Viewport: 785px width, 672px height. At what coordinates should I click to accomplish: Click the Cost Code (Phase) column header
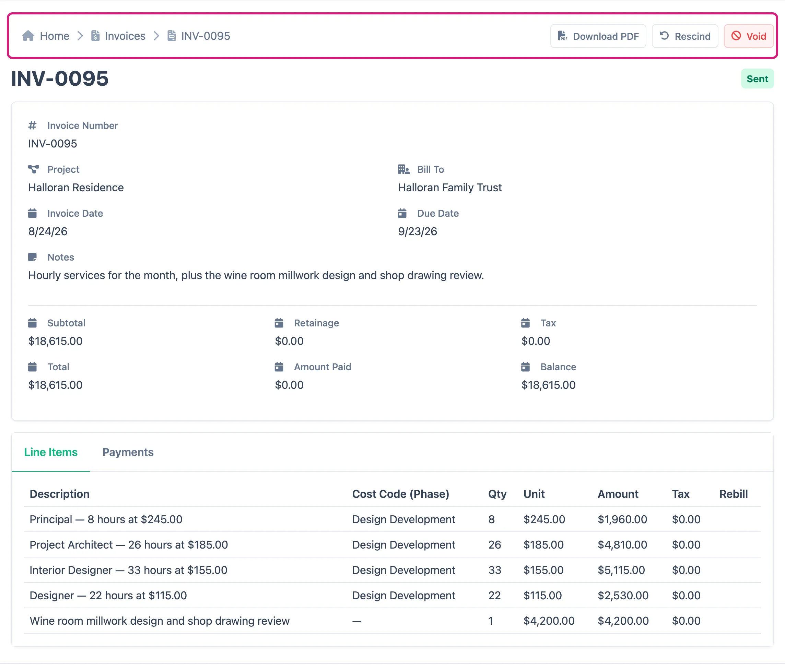coord(400,494)
